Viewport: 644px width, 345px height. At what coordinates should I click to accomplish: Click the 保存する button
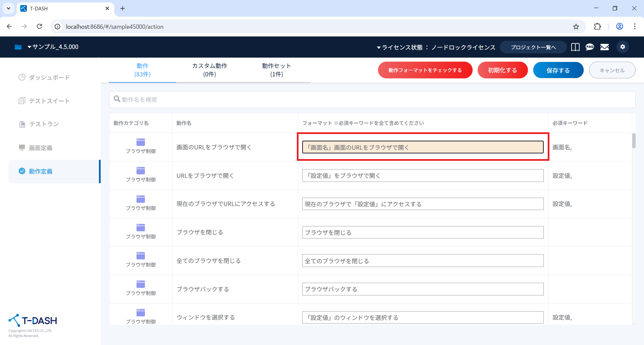pyautogui.click(x=558, y=70)
